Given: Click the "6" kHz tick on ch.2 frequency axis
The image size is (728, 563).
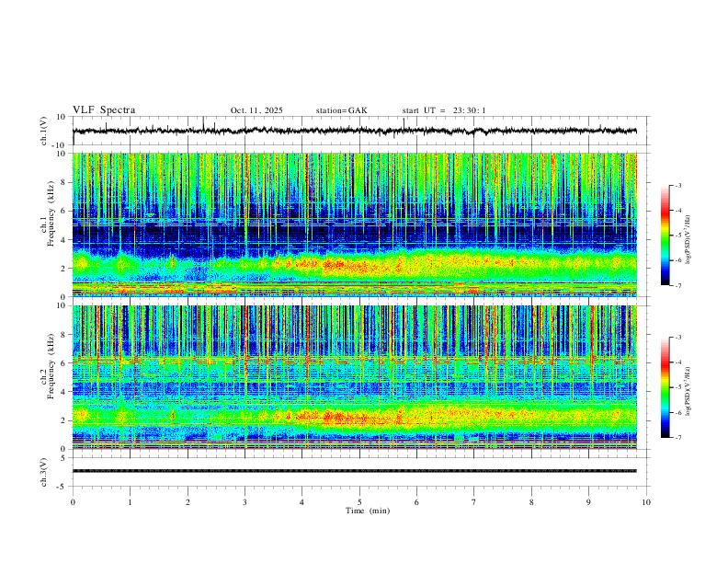Looking at the screenshot, I should coord(63,363).
